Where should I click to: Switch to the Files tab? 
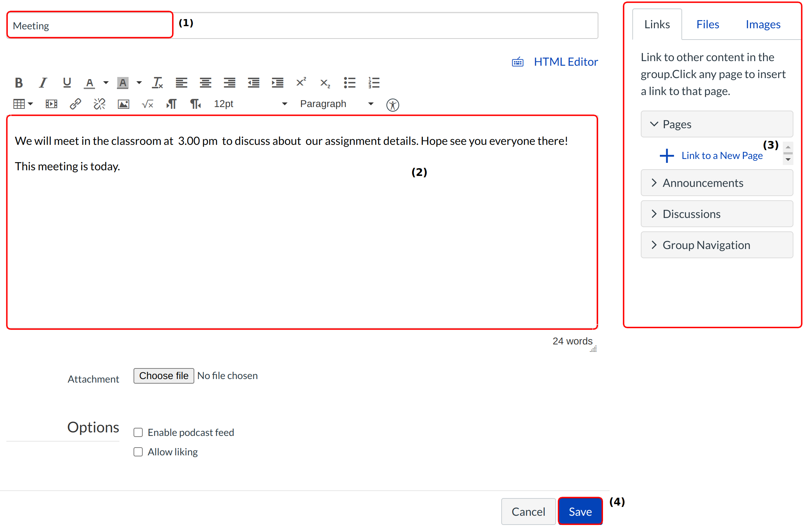click(x=707, y=24)
